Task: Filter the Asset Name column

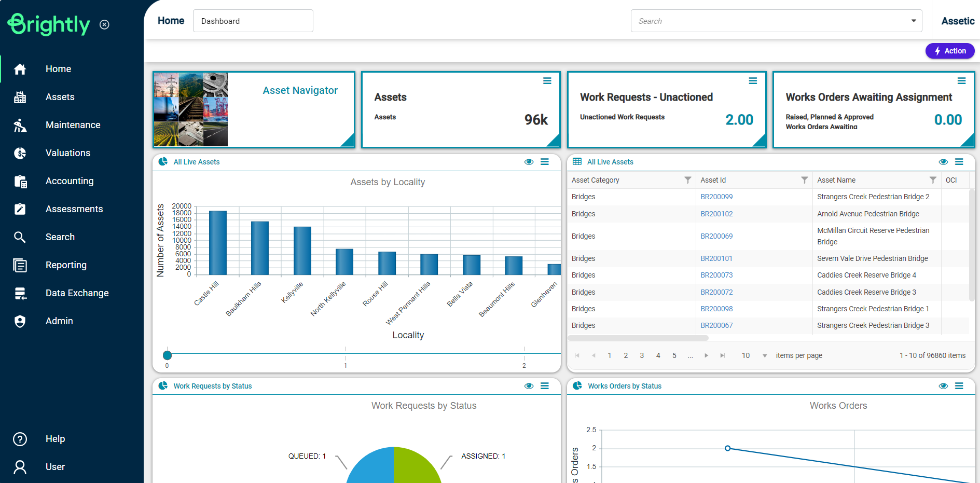Action: [x=933, y=180]
